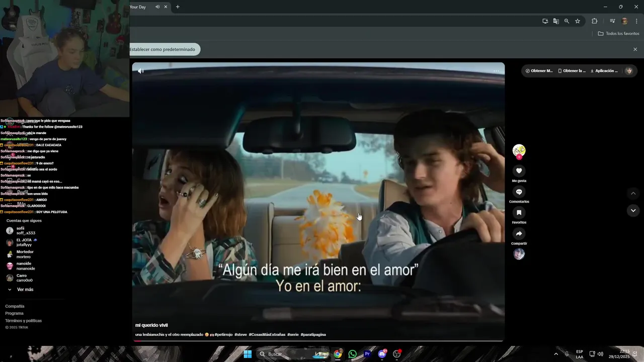Open OBS Studio from the taskbar
The height and width of the screenshot is (362, 644).
tap(396, 354)
